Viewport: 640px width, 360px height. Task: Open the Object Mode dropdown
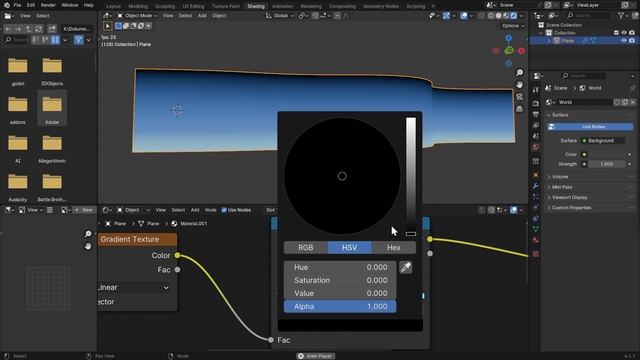pyautogui.click(x=137, y=16)
